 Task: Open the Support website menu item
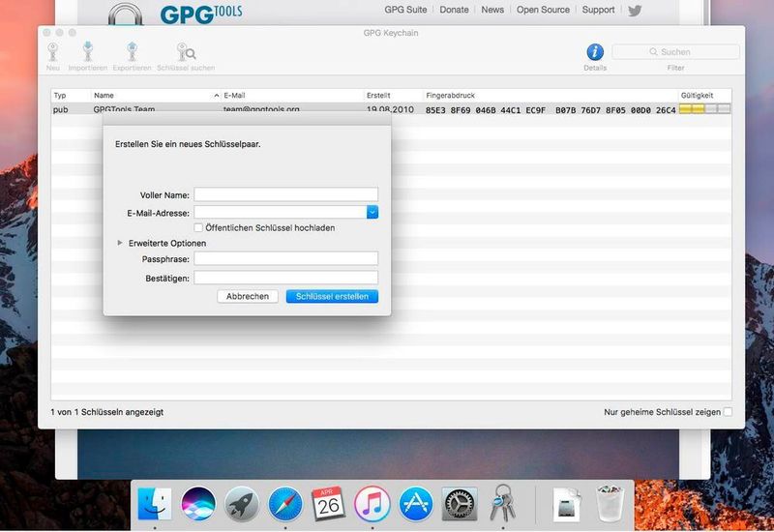[598, 10]
